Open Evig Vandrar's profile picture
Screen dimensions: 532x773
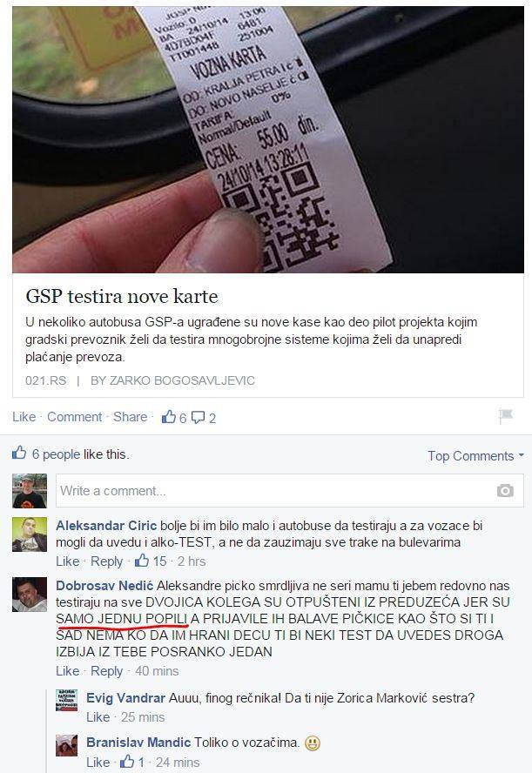[66, 700]
